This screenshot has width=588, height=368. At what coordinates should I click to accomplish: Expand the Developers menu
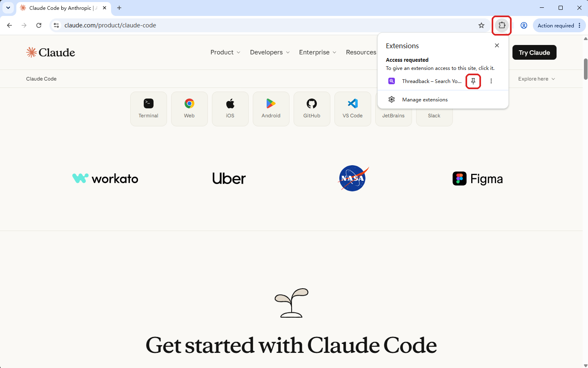coord(270,52)
